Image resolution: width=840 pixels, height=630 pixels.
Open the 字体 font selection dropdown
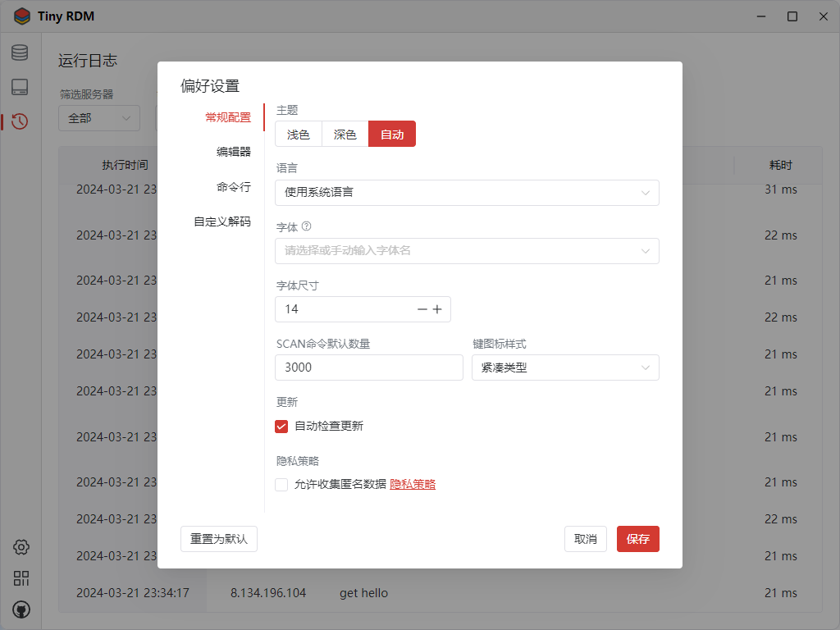[467, 251]
